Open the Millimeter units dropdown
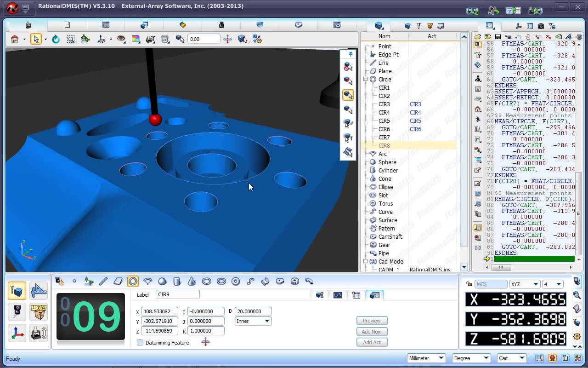Viewport: 588px width, 368px height. pyautogui.click(x=426, y=358)
